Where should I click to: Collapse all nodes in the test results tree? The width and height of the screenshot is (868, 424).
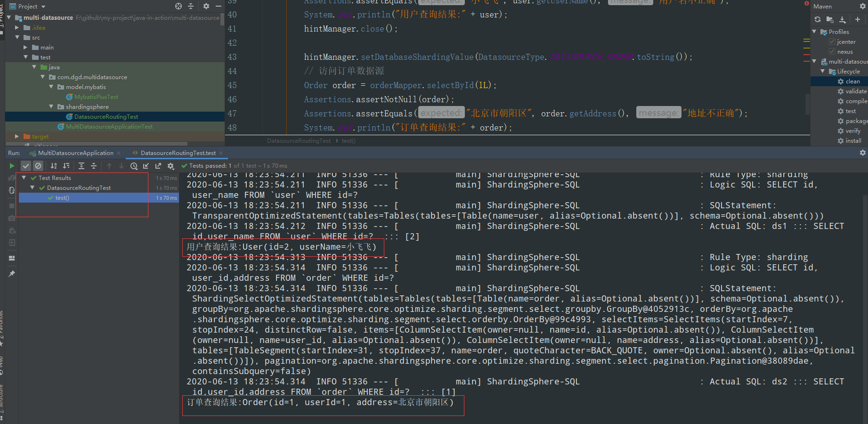93,165
